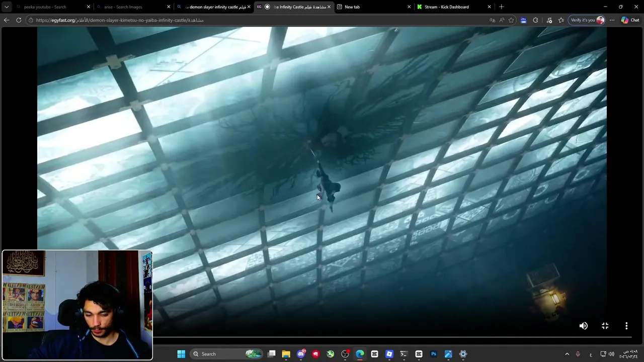644x362 pixels.
Task: Open the Copilot Chat button
Action: tap(630, 20)
